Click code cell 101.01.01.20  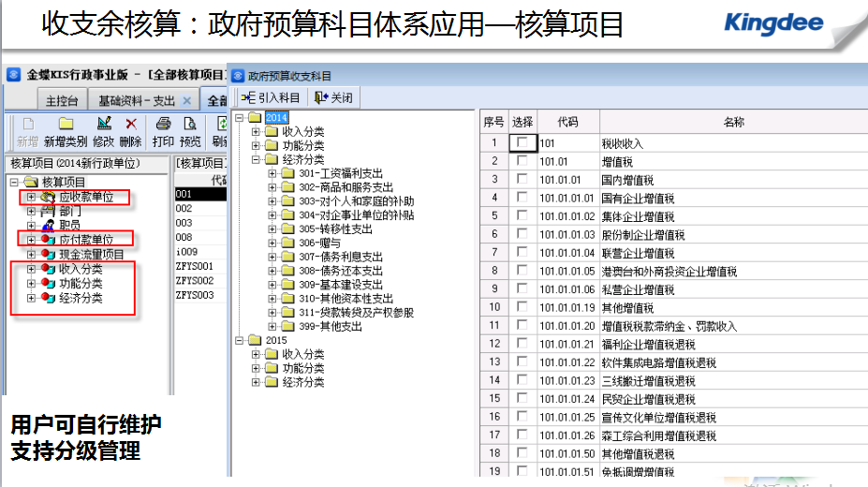click(x=567, y=326)
